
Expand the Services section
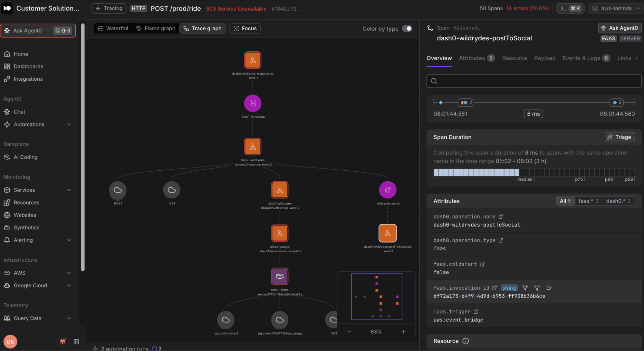pos(69,190)
